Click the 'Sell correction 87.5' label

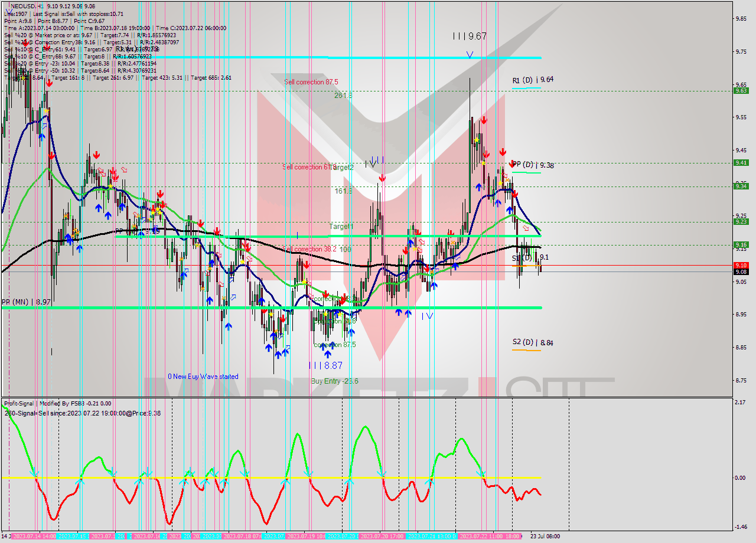(311, 82)
